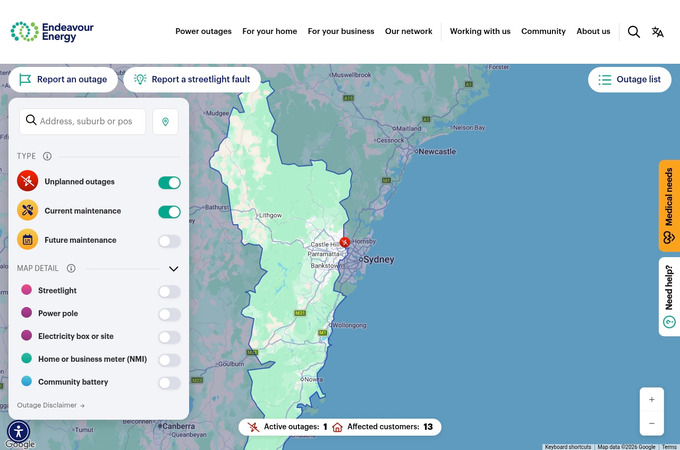
Task: Click the flag icon in Report an outage
Action: click(25, 79)
